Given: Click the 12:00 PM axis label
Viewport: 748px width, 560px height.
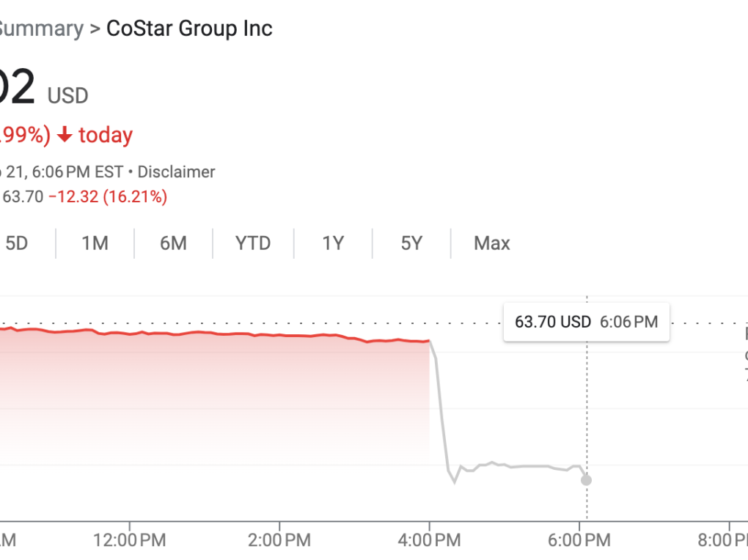Looking at the screenshot, I should [x=130, y=541].
